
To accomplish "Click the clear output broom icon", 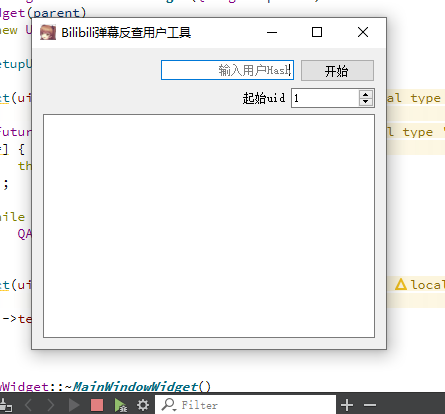I will point(6,405).
